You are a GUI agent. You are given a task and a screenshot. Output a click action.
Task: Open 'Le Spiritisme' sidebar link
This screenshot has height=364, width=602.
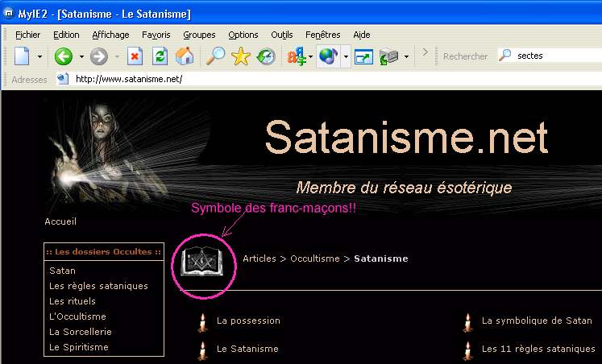pos(79,347)
